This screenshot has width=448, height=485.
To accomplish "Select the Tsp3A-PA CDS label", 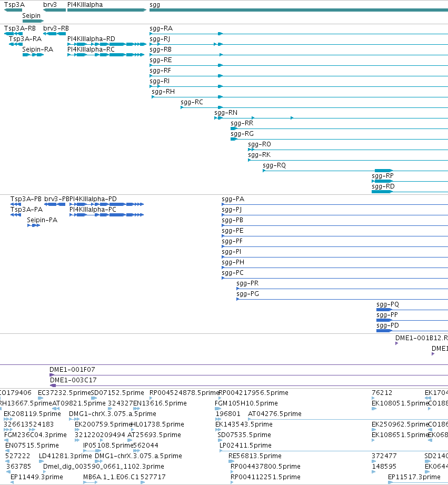I will click(27, 210).
